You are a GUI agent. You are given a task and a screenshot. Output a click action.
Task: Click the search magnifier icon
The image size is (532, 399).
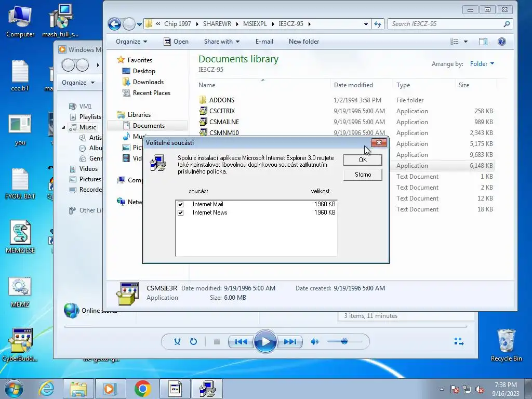pos(507,24)
